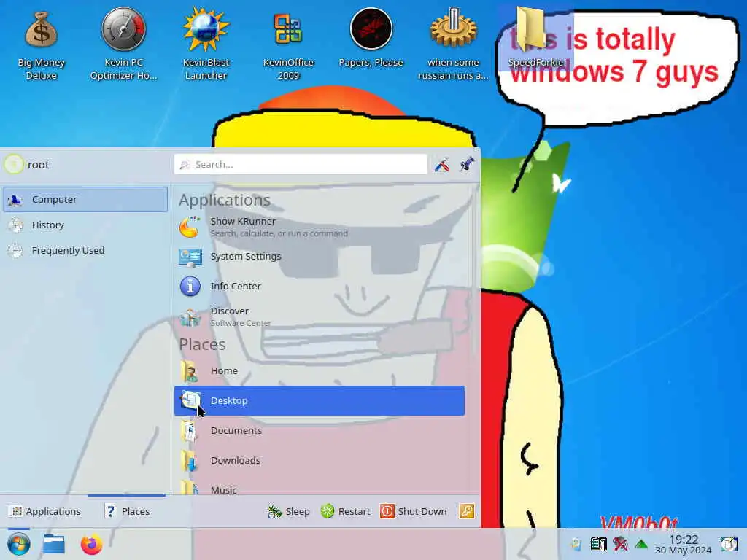Click the show desktop icon at taskbar end
747x560 pixels.
pyautogui.click(x=729, y=544)
